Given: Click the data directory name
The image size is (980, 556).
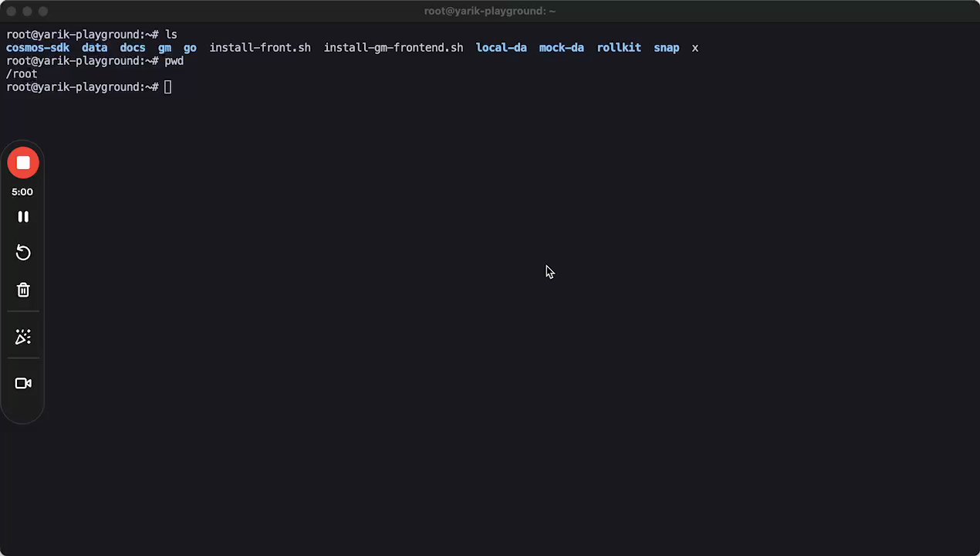Looking at the screenshot, I should (x=95, y=48).
